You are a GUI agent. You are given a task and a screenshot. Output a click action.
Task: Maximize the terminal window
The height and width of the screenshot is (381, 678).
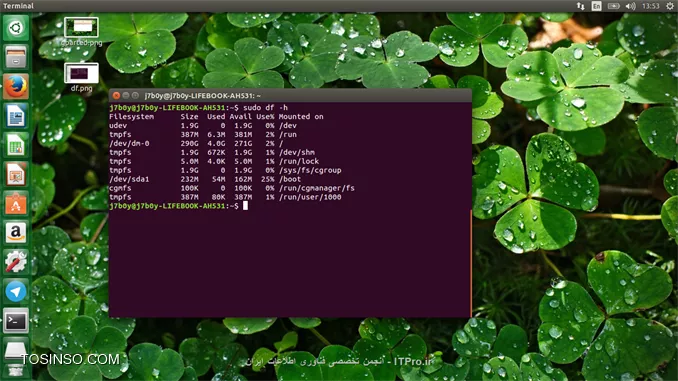(x=135, y=96)
